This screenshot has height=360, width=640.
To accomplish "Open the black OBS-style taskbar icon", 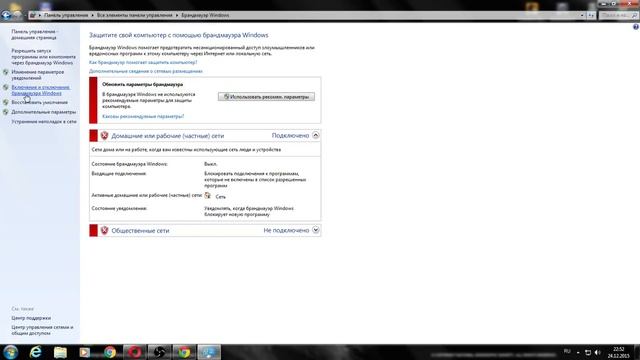I will point(159,352).
